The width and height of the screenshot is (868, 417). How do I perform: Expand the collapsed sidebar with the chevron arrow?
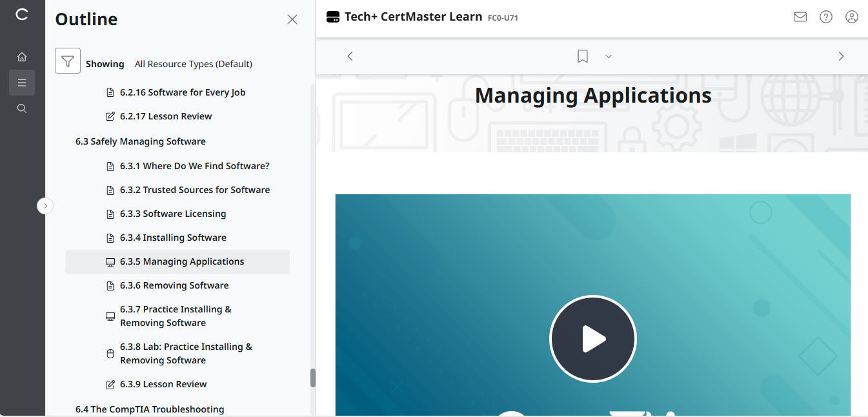pyautogui.click(x=45, y=205)
